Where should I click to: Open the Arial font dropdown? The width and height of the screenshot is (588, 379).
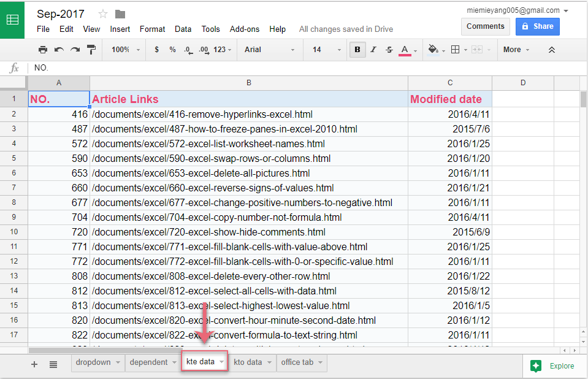coord(267,50)
